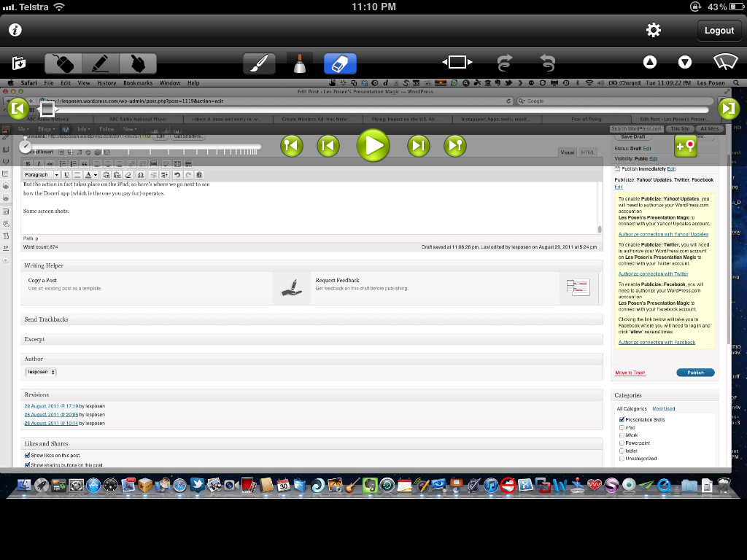Open the Bookmarks menu in Safari
Image resolution: width=747 pixels, height=560 pixels.
tap(138, 83)
